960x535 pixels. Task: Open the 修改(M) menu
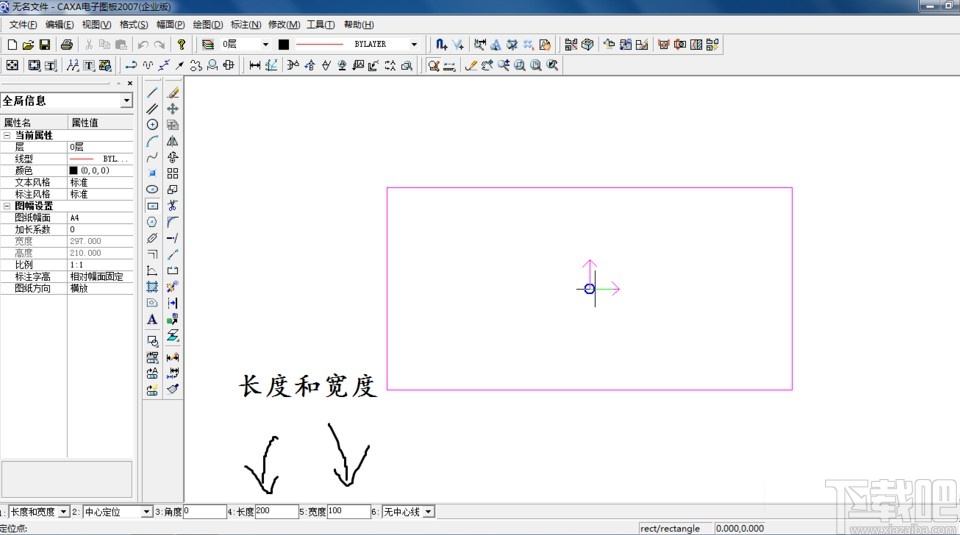pyautogui.click(x=284, y=24)
